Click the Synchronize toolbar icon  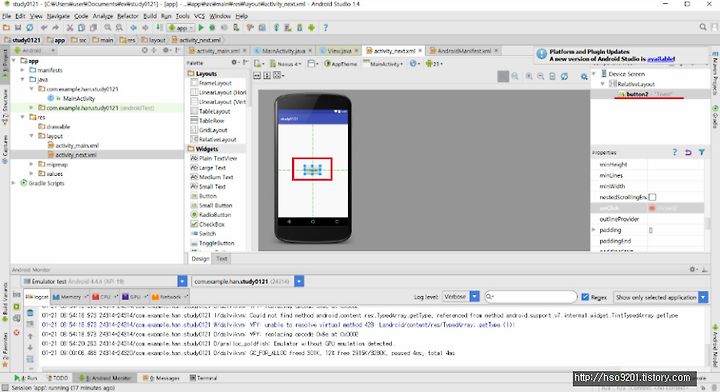(x=29, y=28)
